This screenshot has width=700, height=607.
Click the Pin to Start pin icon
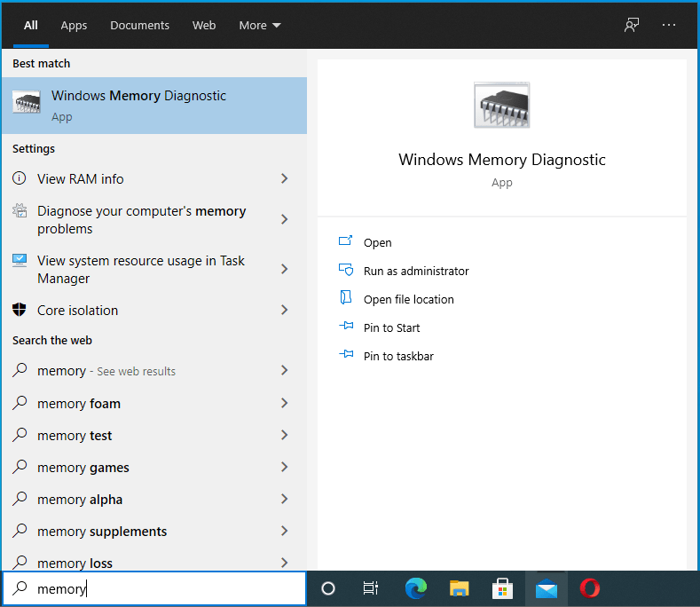(346, 326)
